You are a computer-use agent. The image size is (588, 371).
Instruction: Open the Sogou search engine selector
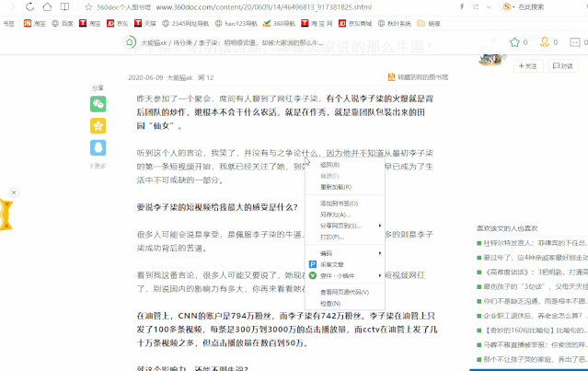[x=509, y=6]
